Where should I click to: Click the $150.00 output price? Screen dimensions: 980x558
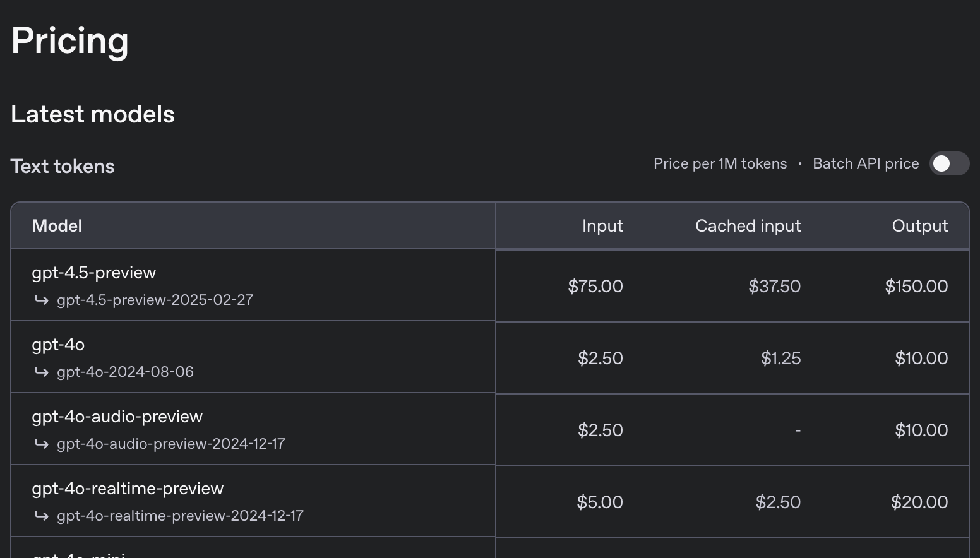click(916, 287)
